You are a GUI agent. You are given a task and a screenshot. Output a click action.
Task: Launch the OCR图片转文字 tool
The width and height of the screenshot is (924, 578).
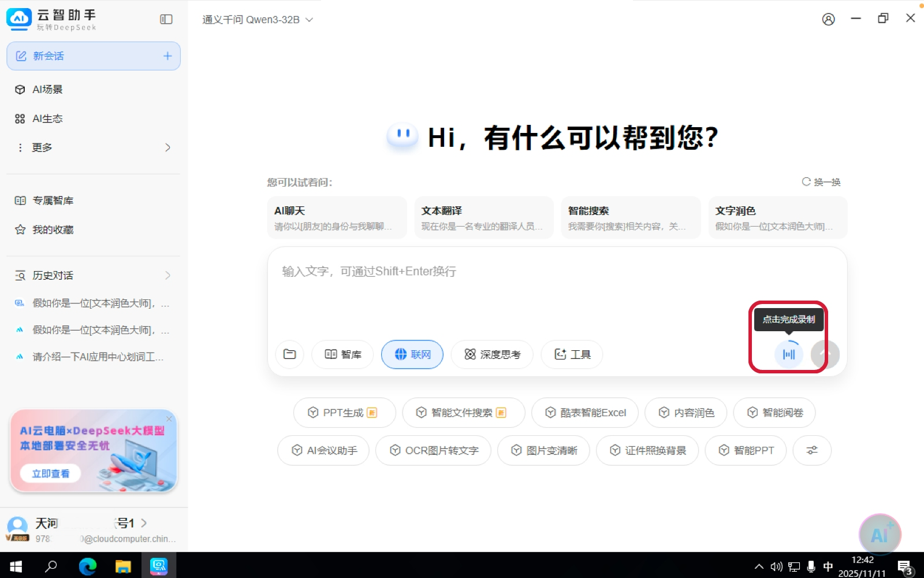coord(433,450)
